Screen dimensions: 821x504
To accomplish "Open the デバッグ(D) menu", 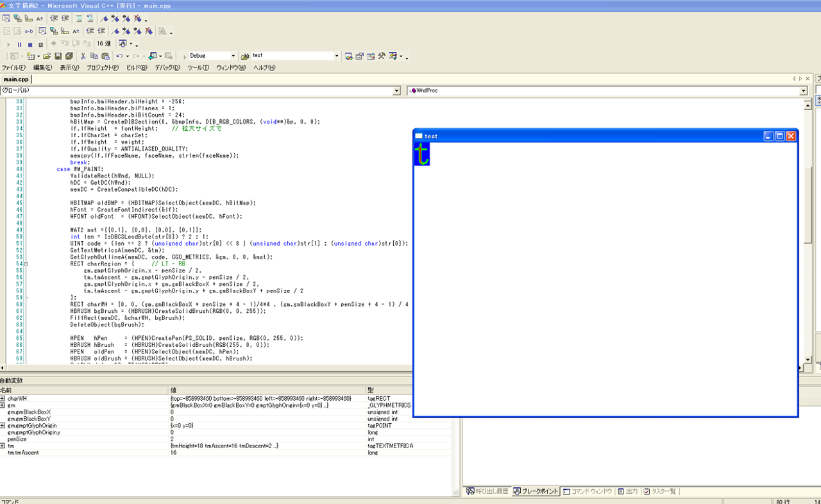I will [168, 68].
